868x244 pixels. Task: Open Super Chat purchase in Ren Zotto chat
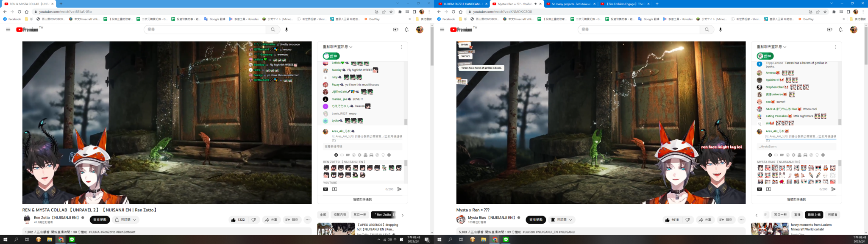[334, 189]
